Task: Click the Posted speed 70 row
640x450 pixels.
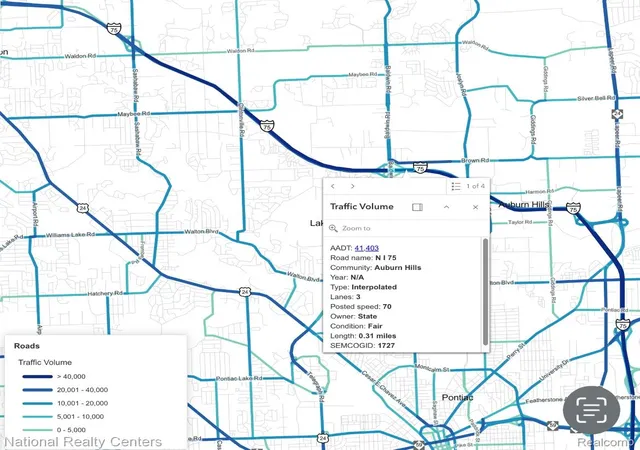Action: click(361, 307)
